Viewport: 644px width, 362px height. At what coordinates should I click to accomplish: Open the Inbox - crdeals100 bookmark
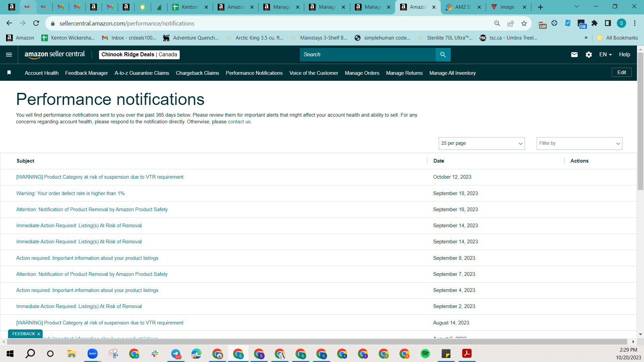click(129, 38)
